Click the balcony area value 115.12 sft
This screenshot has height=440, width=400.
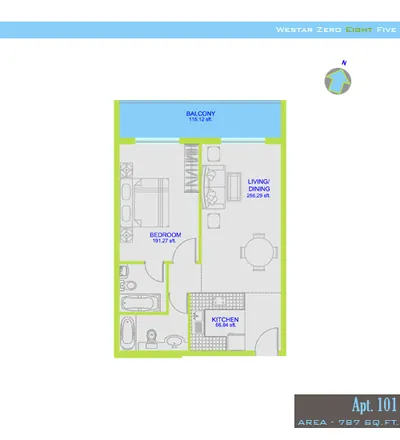200,119
